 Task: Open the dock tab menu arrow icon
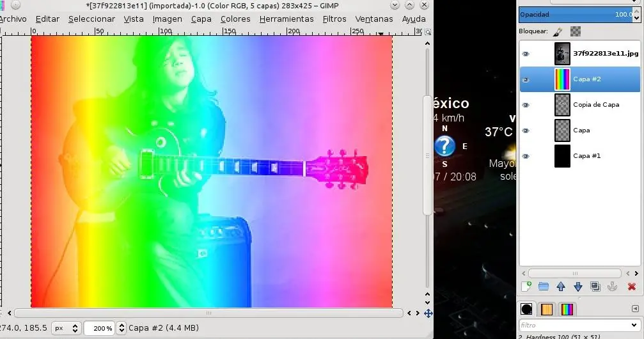[x=635, y=308]
